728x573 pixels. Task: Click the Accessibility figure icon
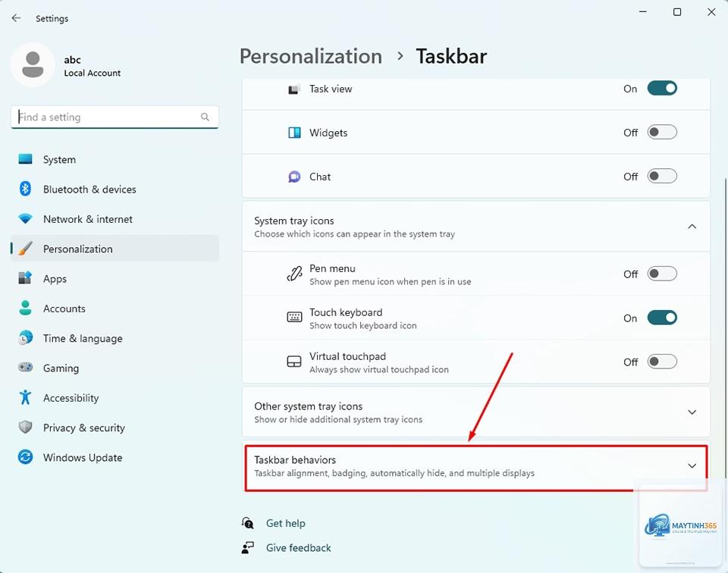tap(25, 398)
